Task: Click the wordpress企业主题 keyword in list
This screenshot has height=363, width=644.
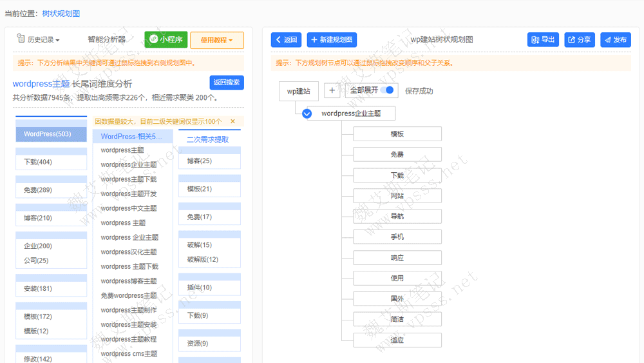Action: coord(129,164)
